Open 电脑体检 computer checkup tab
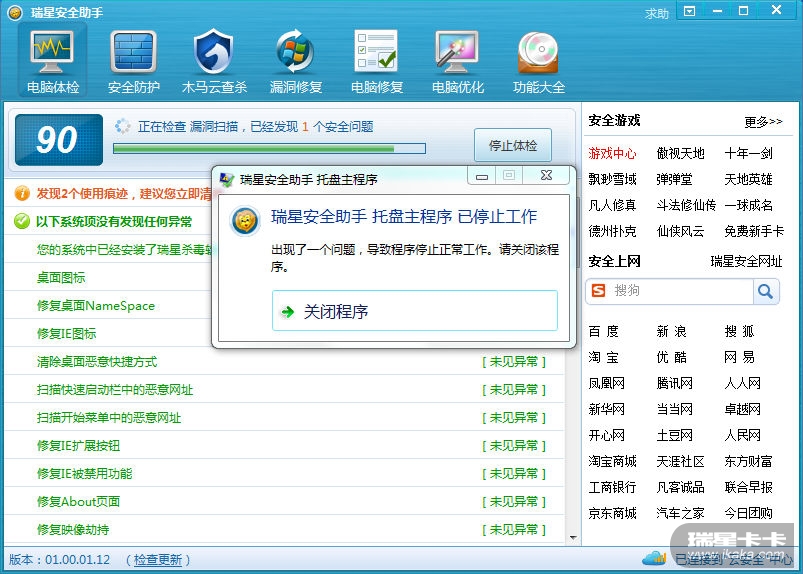 pos(52,61)
